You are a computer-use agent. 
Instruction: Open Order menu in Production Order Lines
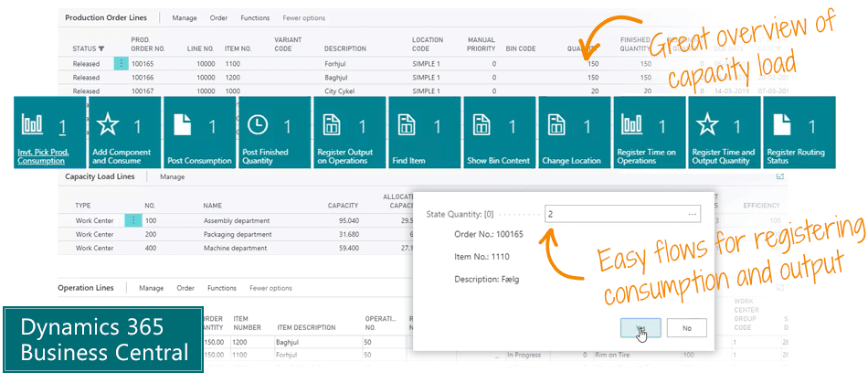click(218, 17)
